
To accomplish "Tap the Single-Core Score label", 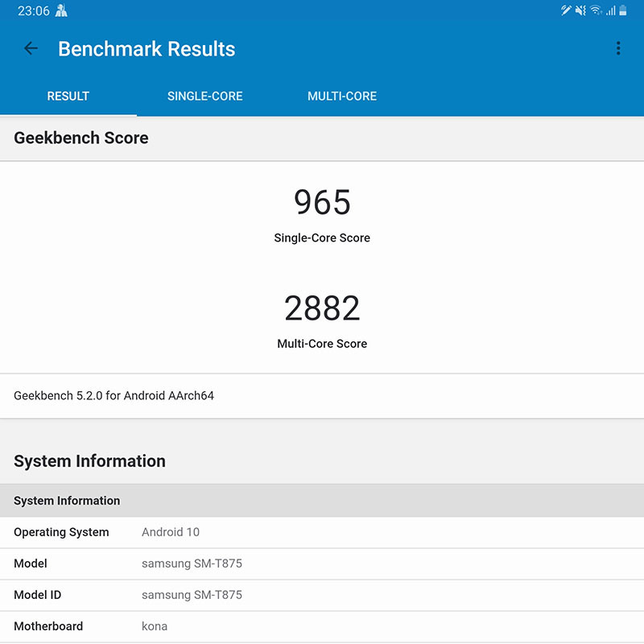I will tap(322, 237).
